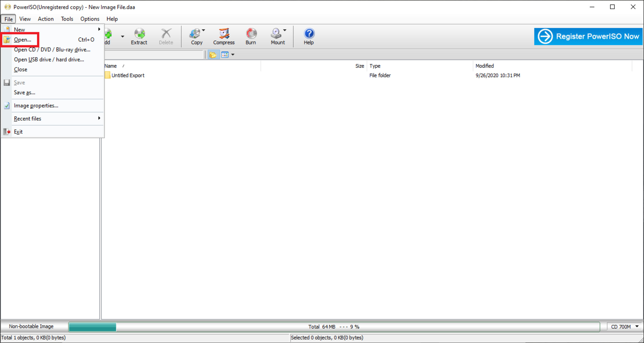Image resolution: width=644 pixels, height=343 pixels.
Task: Click the File menu
Action: coord(8,19)
